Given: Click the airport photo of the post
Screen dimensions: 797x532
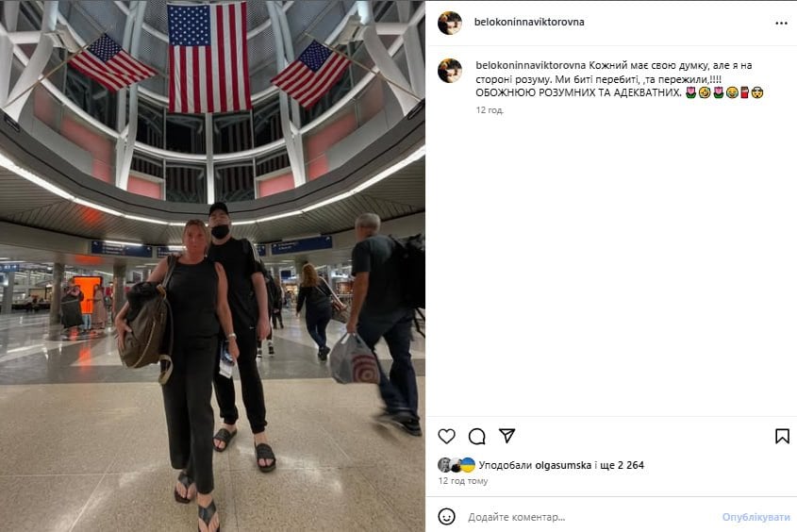Looking at the screenshot, I should pyautogui.click(x=212, y=266).
